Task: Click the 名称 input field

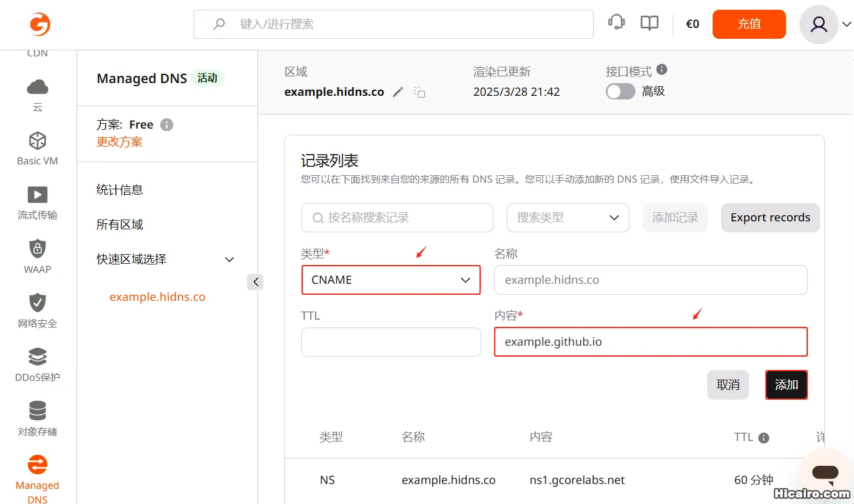Action: coord(651,280)
